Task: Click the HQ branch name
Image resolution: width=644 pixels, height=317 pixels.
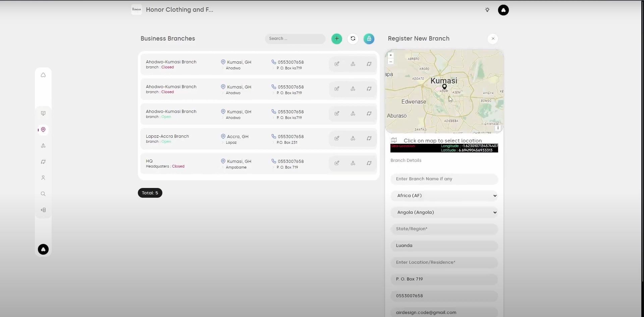Action: click(149, 161)
